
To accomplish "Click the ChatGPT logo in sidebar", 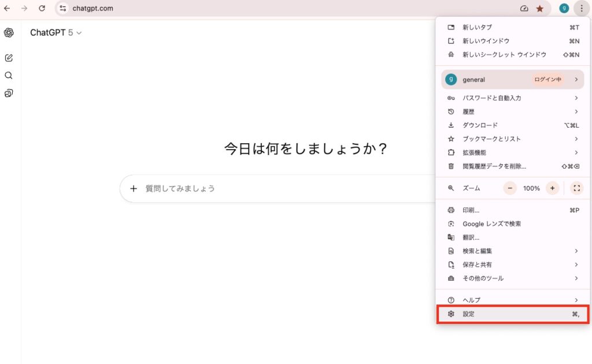I will click(9, 33).
